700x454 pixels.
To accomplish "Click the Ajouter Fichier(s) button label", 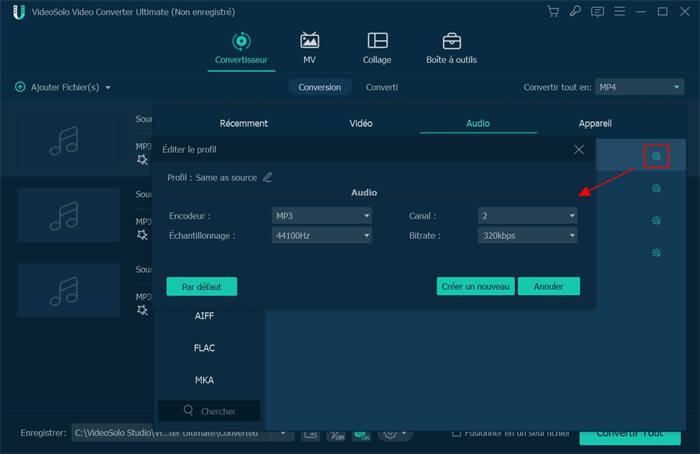I will pos(65,87).
